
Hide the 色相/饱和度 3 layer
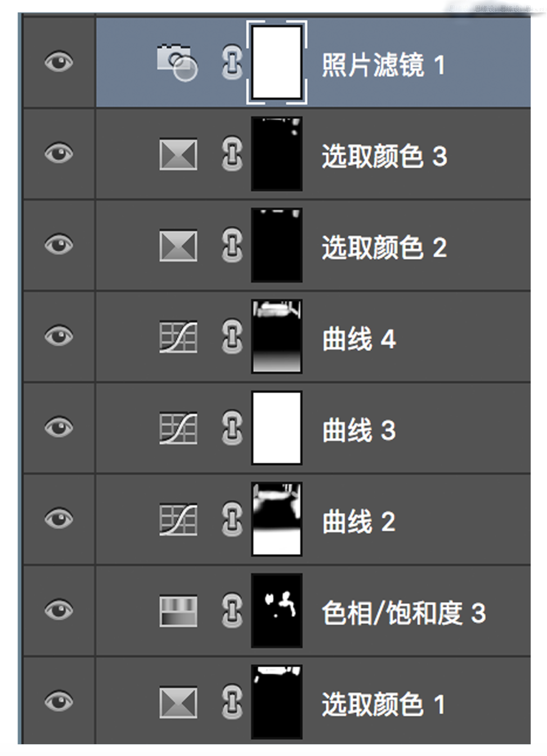point(59,610)
